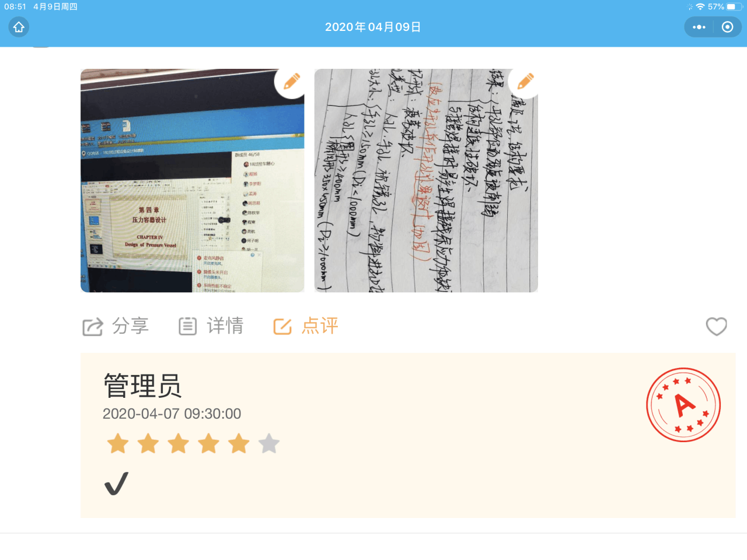This screenshot has height=560, width=747.
Task: Select 分享 share label
Action: click(x=131, y=325)
